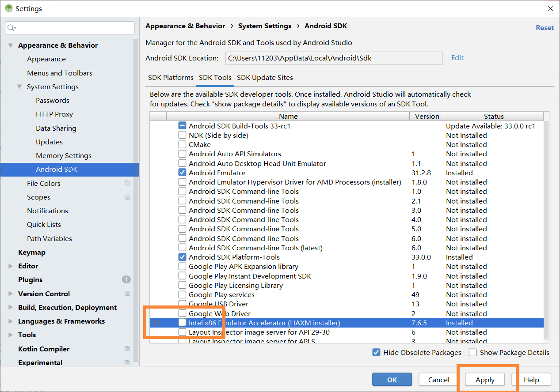The height and width of the screenshot is (392, 560).
Task: Expand the Editor section
Action: [x=10, y=266]
